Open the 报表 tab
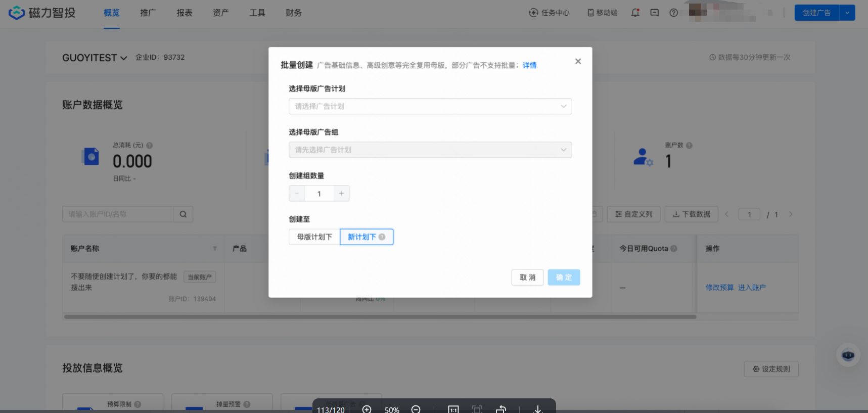This screenshot has height=413, width=868. coord(185,13)
